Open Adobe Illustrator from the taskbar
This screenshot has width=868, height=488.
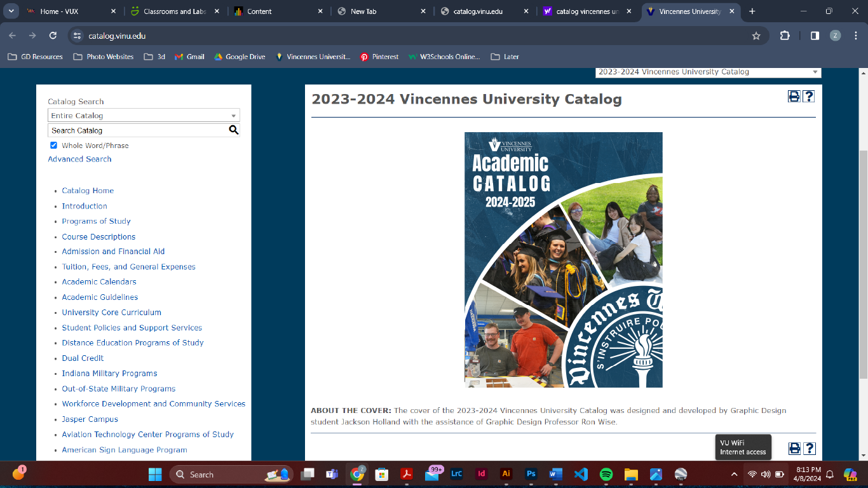pyautogui.click(x=506, y=474)
